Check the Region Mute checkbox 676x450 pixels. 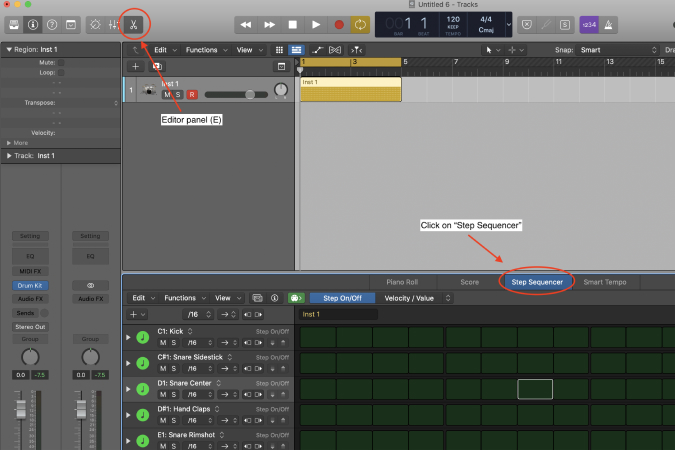(x=61, y=62)
